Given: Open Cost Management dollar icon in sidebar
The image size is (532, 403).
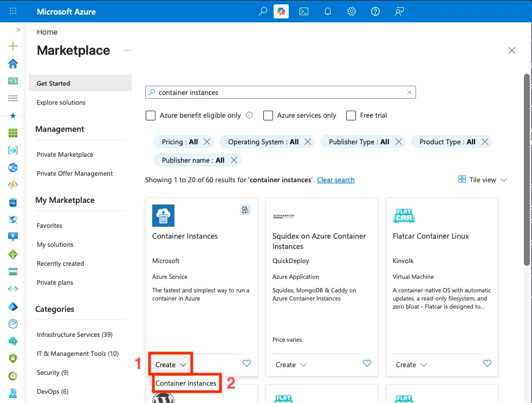Looking at the screenshot, I should click(x=13, y=375).
